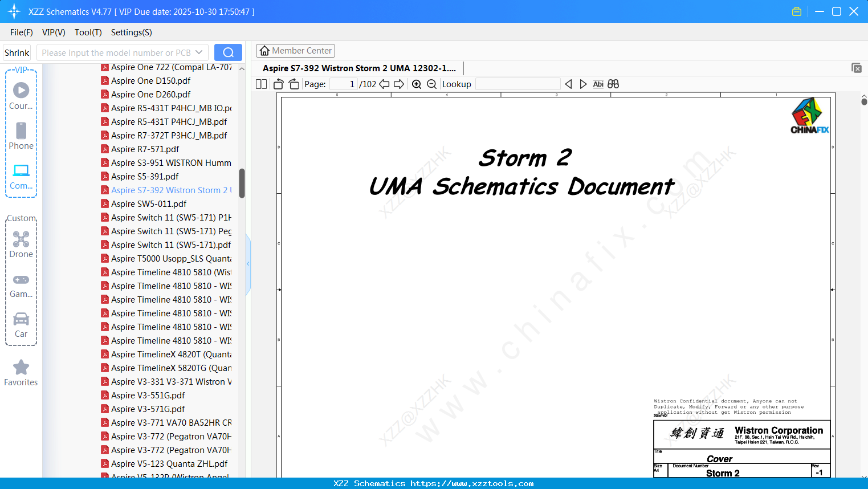
Task: Open Aspire S5-391.pdf
Action: [140, 177]
